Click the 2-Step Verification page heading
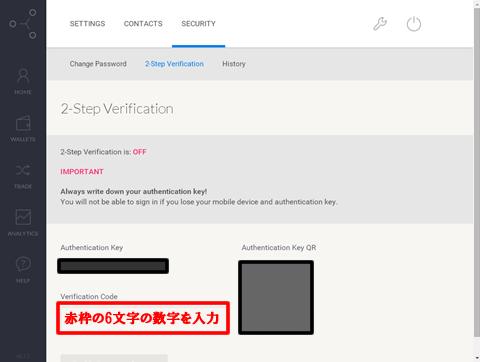 click(x=117, y=109)
